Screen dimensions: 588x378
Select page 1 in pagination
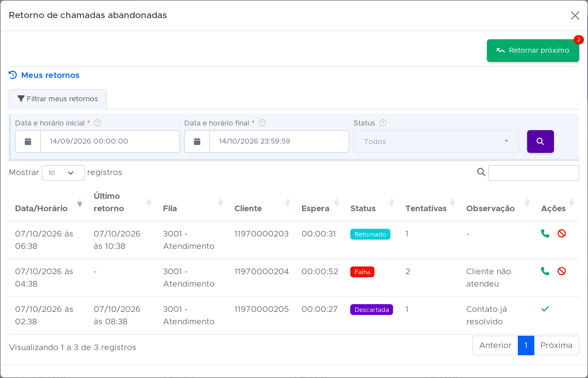(526, 345)
